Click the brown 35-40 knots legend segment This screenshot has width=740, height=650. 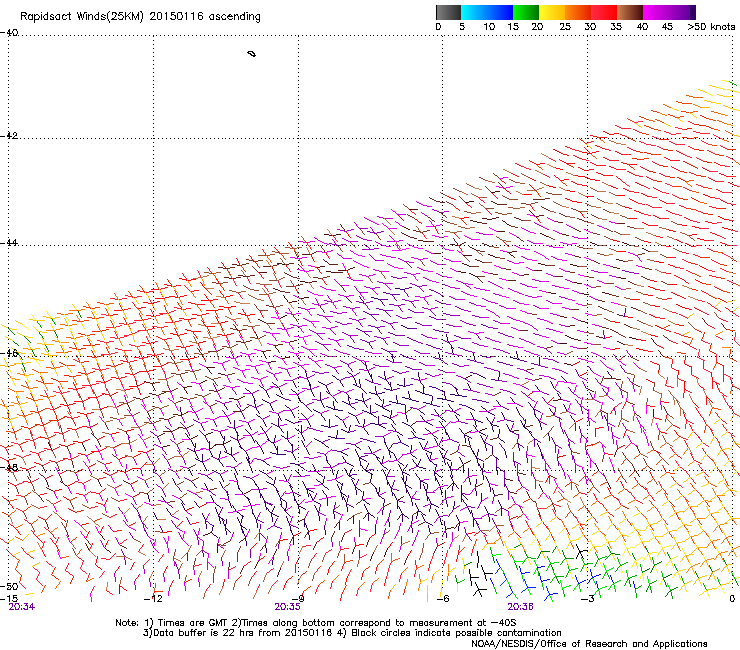point(630,12)
